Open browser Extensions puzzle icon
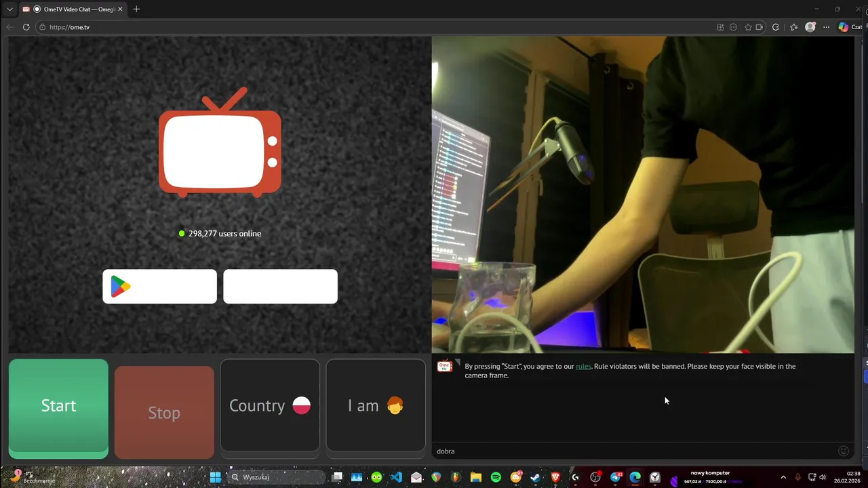Screen dimensions: 868x488 (776, 27)
